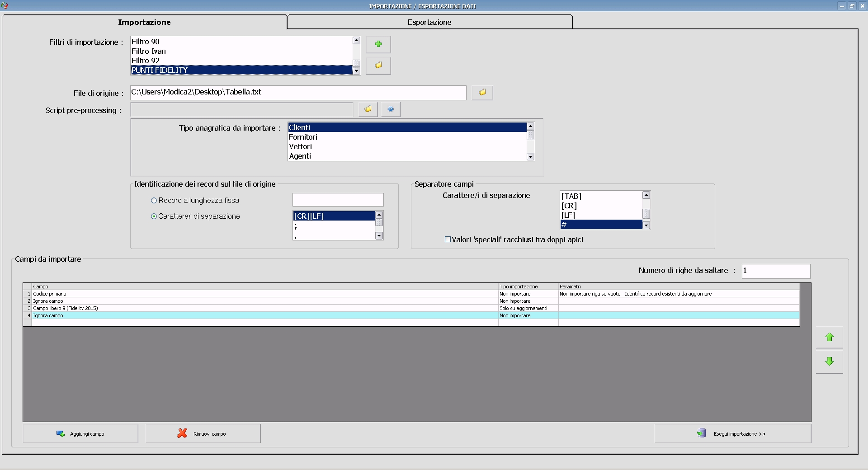Open the folder icon next to Script pre-processing

point(368,109)
